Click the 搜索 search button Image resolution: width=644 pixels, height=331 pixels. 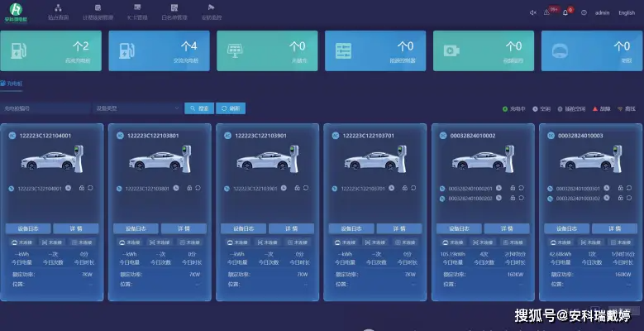pyautogui.click(x=199, y=108)
